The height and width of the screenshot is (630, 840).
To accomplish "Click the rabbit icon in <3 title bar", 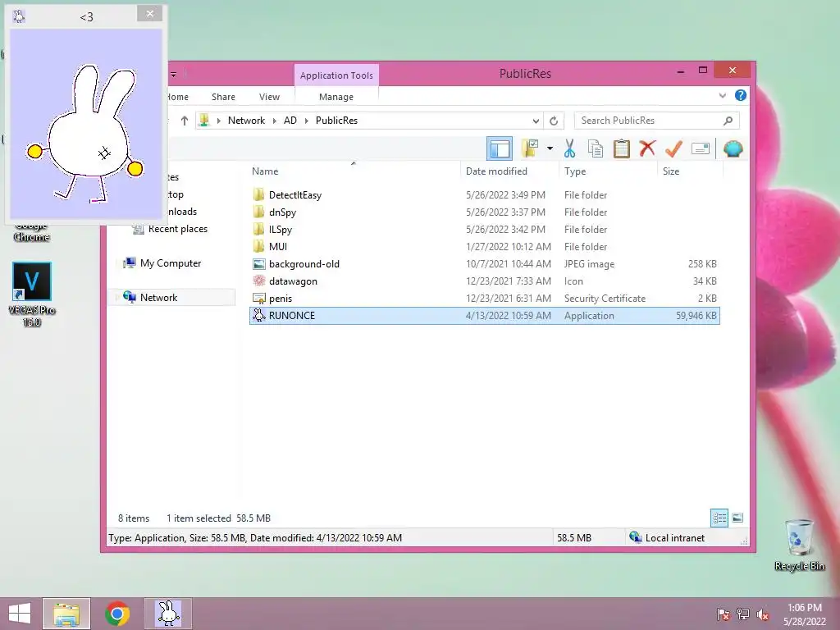I will click(x=19, y=16).
